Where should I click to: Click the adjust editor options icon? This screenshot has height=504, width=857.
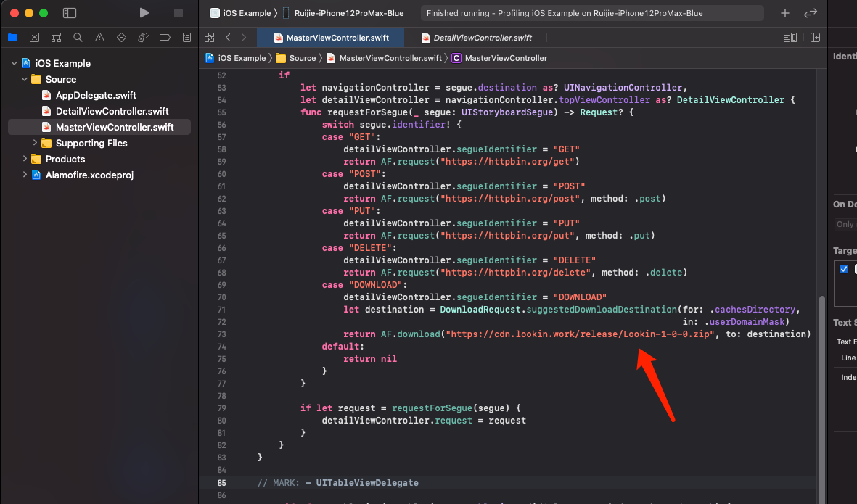[x=789, y=37]
